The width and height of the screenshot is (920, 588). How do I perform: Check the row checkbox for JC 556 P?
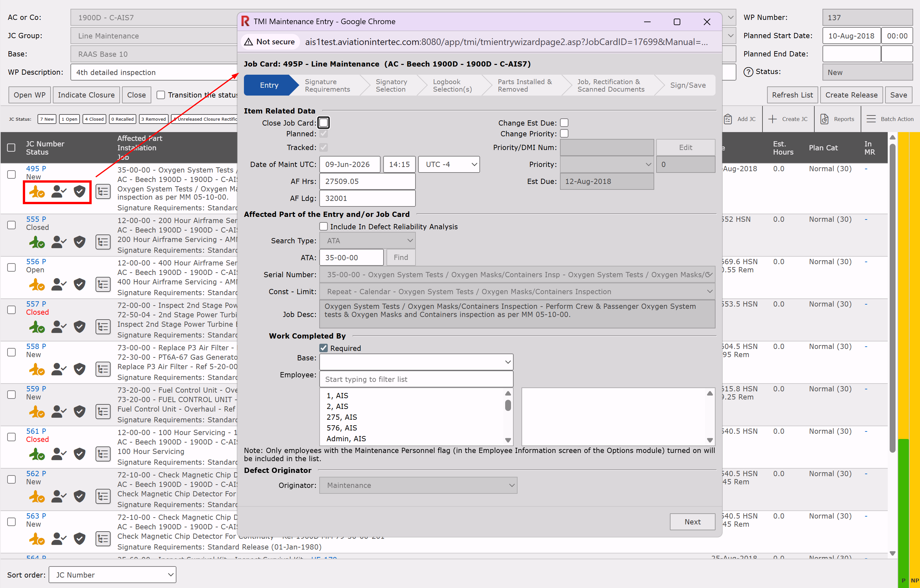[11, 267]
